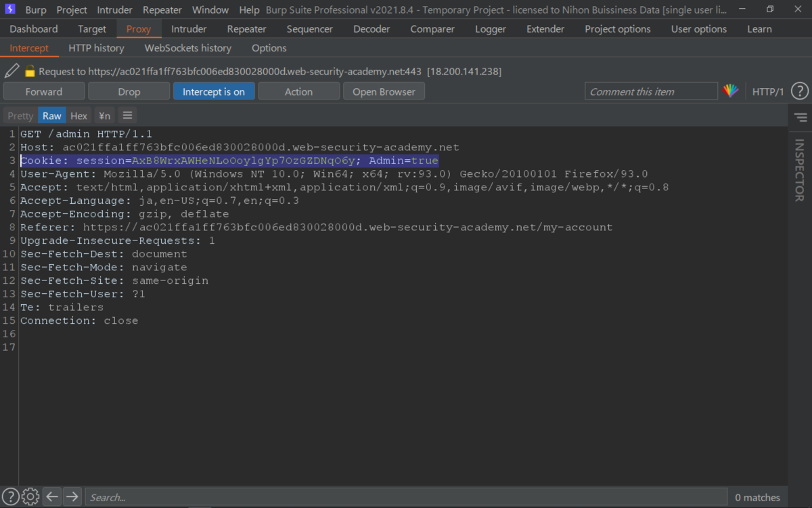This screenshot has width=812, height=508.
Task: Click the Sec-Fetch-Dest header line
Action: pos(104,254)
